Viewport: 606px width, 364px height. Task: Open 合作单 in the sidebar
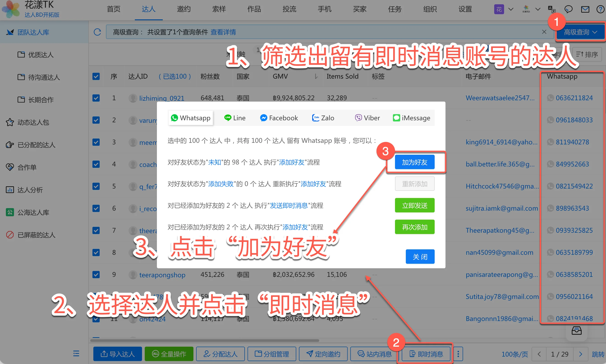27,167
